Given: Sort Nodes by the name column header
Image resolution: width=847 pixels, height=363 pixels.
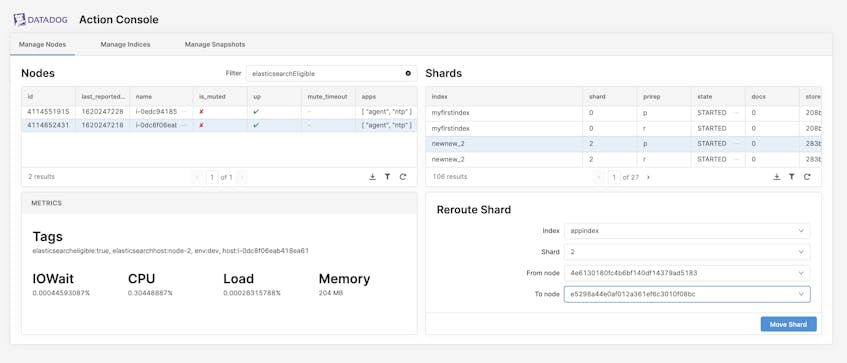Looking at the screenshot, I should click(162, 96).
